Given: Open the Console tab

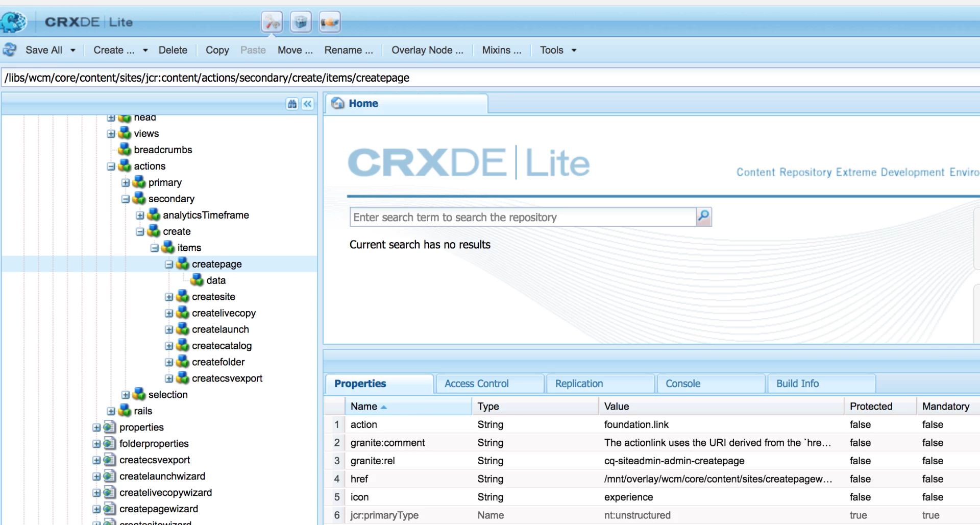Looking at the screenshot, I should 712,384.
